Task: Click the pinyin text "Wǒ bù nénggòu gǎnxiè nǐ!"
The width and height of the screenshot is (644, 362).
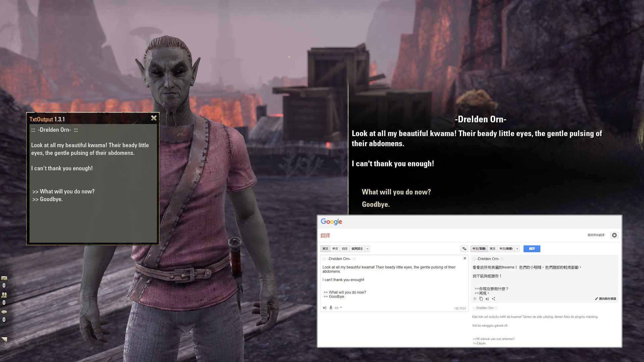Action: point(490,325)
